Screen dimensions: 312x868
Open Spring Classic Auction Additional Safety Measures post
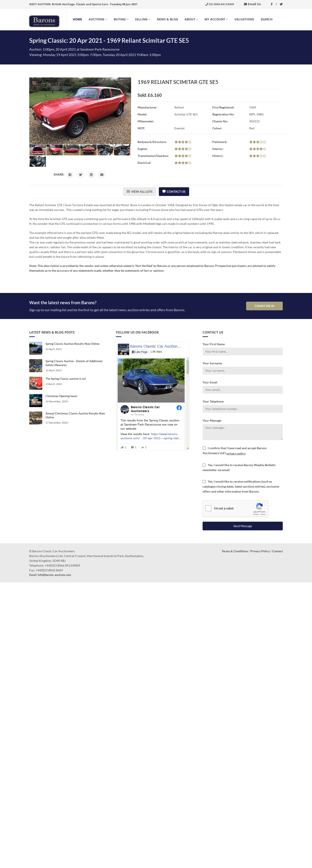click(x=74, y=363)
